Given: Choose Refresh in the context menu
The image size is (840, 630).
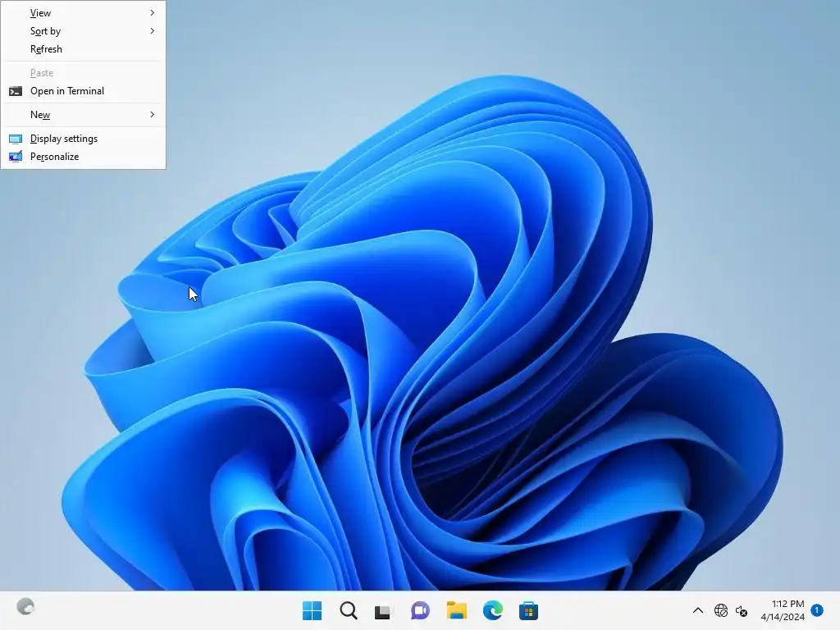Looking at the screenshot, I should [83, 48].
